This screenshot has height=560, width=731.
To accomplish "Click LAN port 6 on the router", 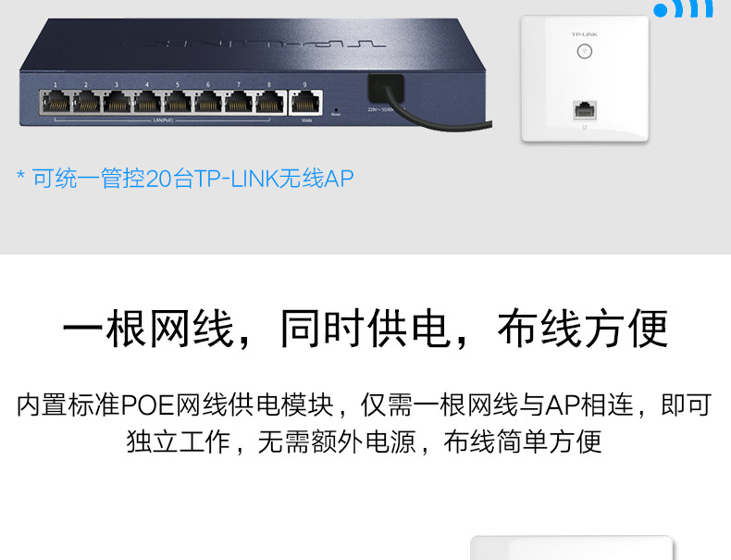I will (x=208, y=102).
